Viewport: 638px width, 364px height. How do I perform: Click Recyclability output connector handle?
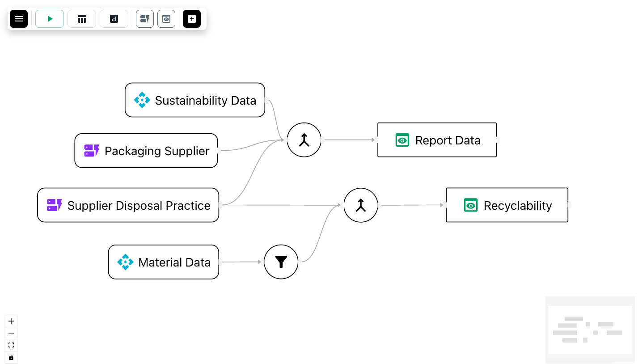(x=569, y=205)
